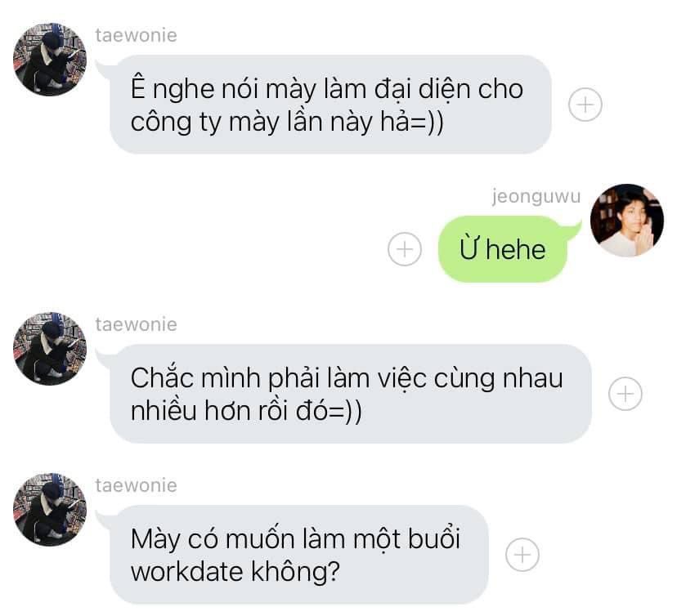Click the taewonie username above the first message
This screenshot has width=677, height=616.
(x=137, y=35)
